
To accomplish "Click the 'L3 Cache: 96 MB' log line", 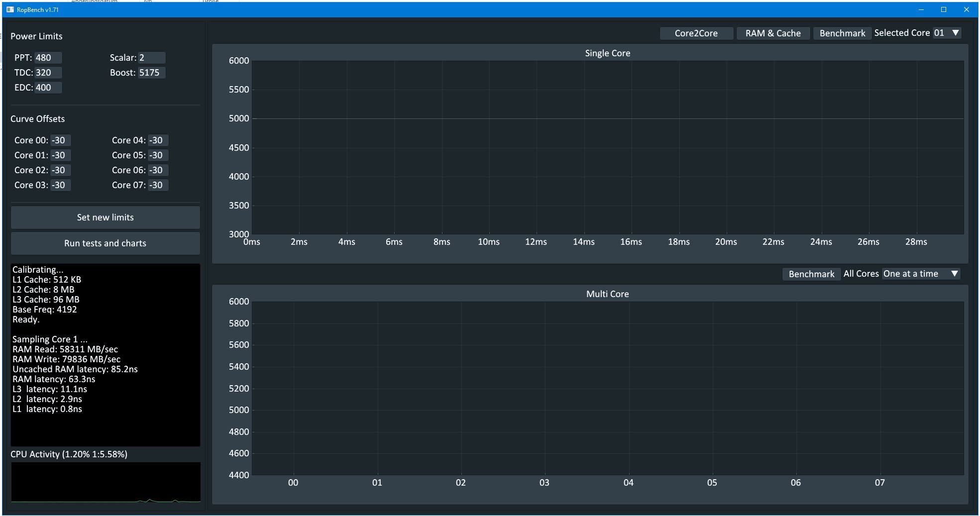I will (x=46, y=300).
